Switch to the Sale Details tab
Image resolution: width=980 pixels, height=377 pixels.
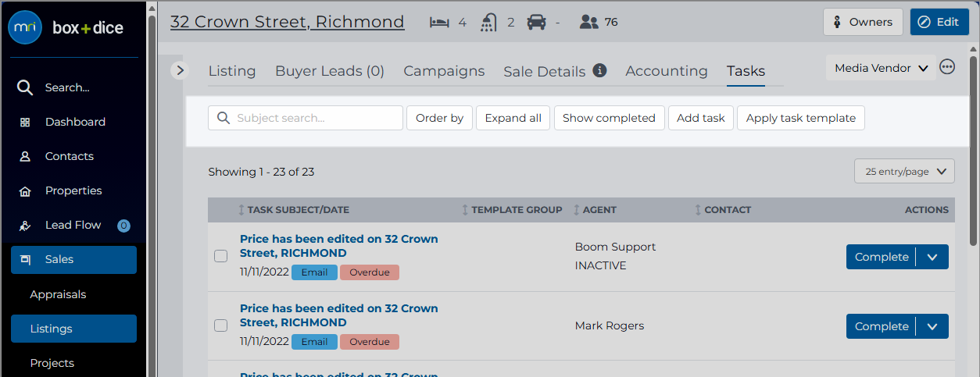coord(545,72)
